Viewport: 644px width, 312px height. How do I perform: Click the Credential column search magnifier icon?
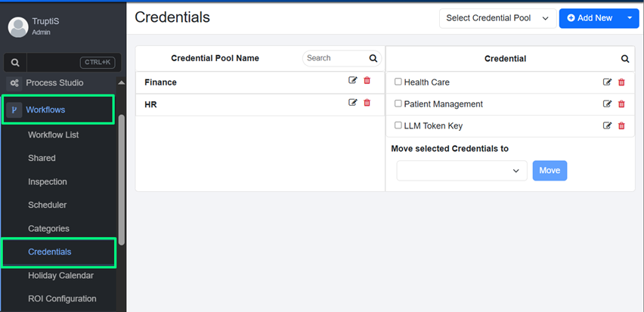pos(625,59)
